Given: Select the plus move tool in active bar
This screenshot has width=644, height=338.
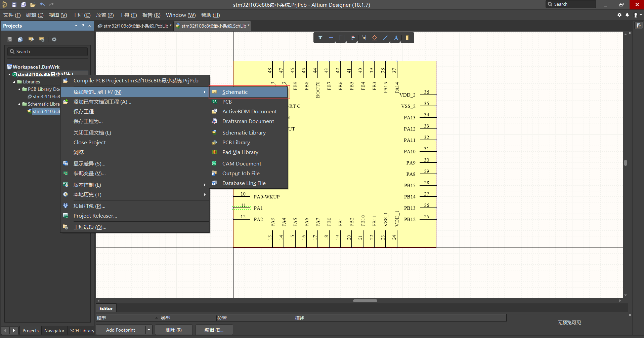Looking at the screenshot, I should [331, 38].
